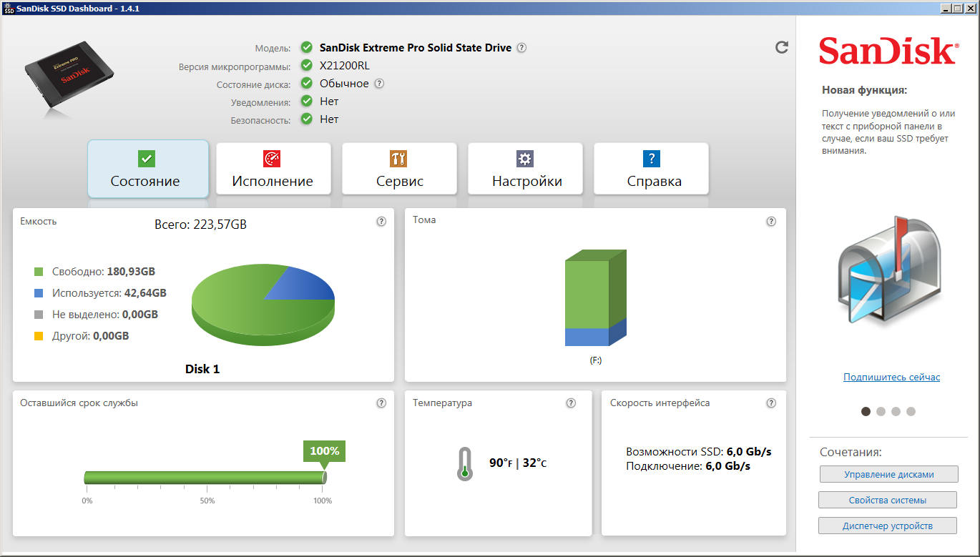
Task: Click the Возможности SSD: 6,0 Gb/s text
Action: pyautogui.click(x=699, y=452)
